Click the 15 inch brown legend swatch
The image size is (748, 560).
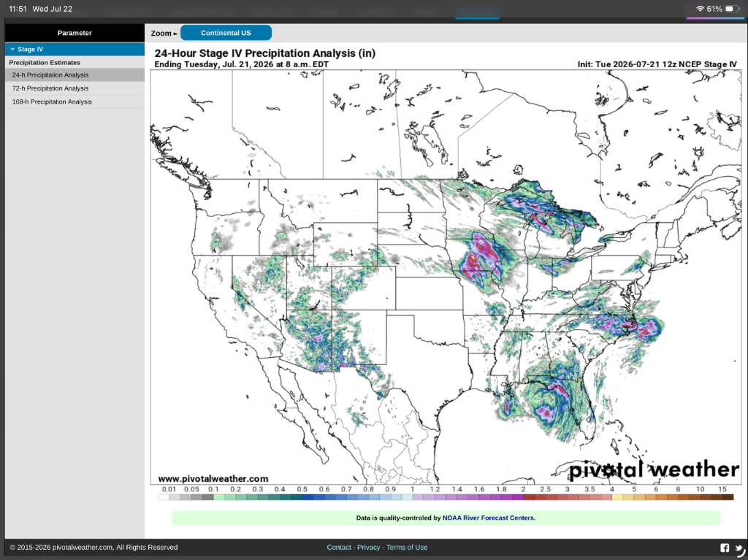coord(728,497)
